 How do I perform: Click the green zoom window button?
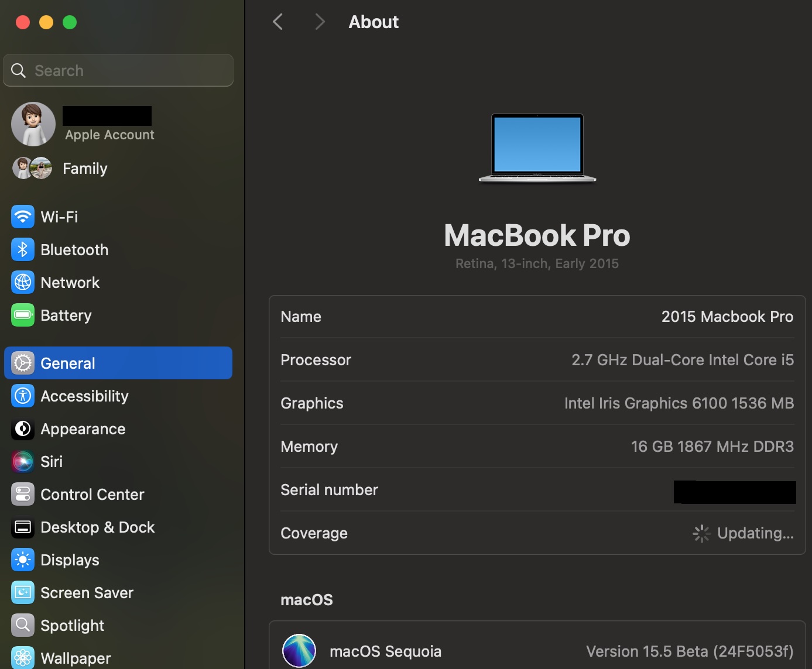70,22
